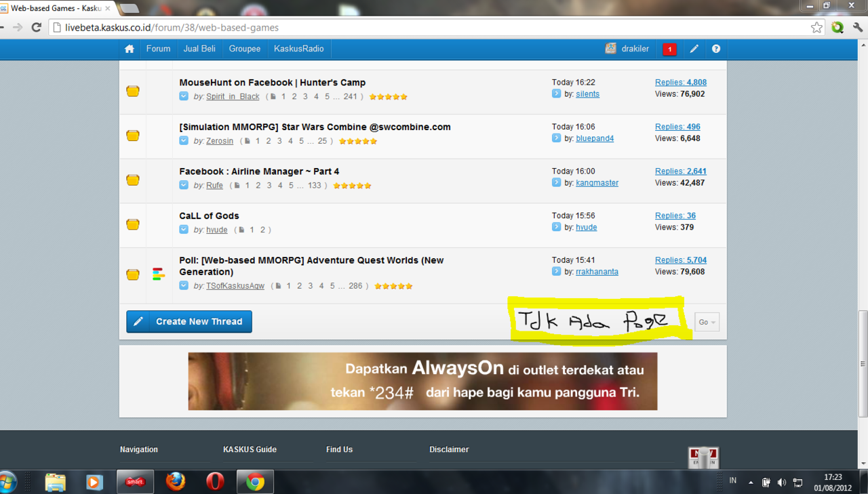Click the pencil compose icon in navbar
This screenshot has height=494, width=868.
coord(694,49)
